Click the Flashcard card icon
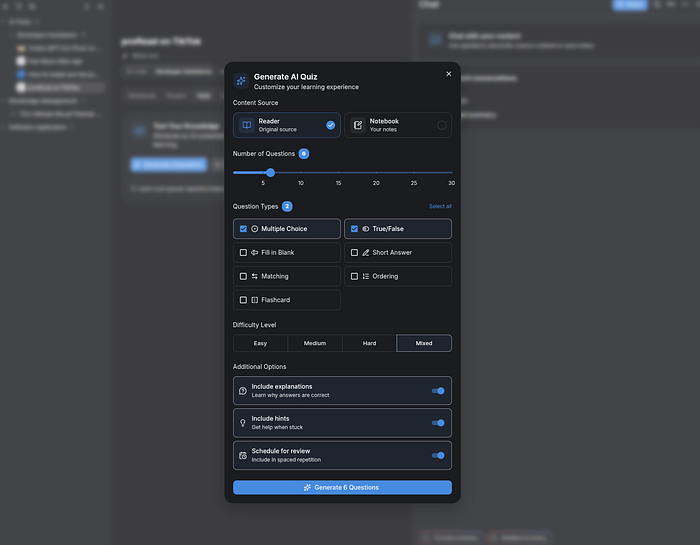700x545 pixels. click(x=254, y=300)
